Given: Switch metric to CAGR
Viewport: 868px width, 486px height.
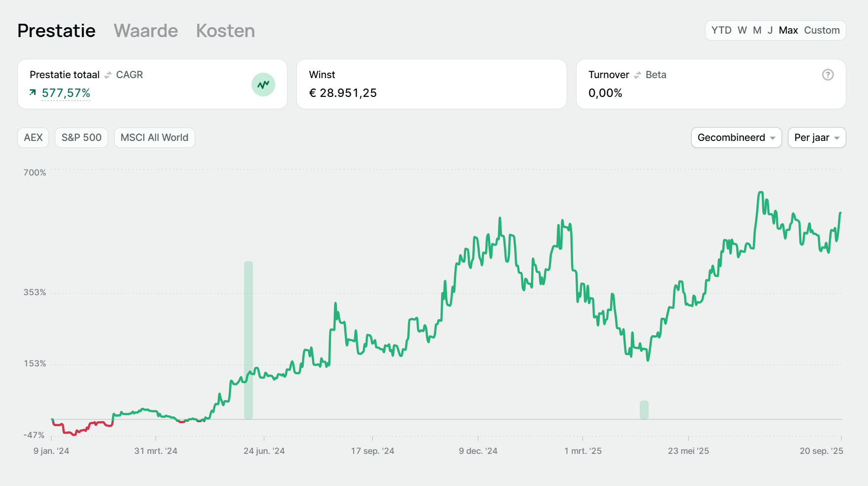Looking at the screenshot, I should click(x=129, y=75).
